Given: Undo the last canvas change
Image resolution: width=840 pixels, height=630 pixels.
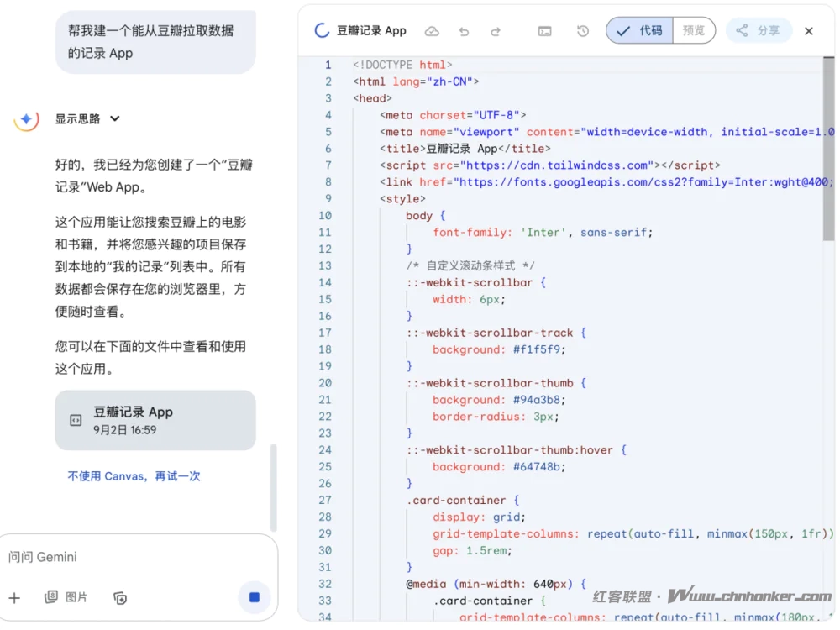Looking at the screenshot, I should [464, 31].
